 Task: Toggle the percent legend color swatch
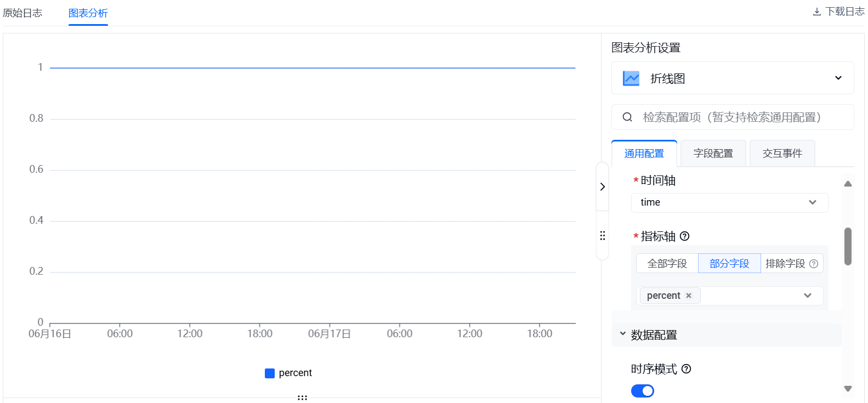269,373
